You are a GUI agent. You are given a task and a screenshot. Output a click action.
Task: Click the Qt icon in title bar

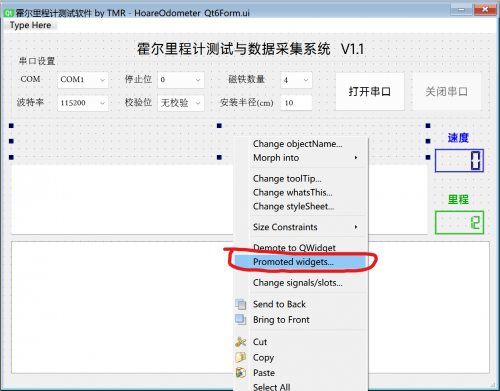[x=8, y=13]
